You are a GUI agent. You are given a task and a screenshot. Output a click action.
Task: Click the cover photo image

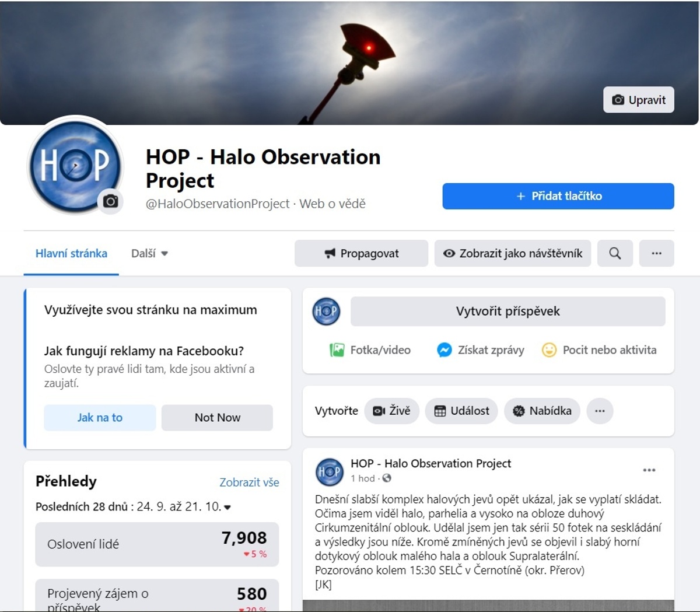click(349, 62)
